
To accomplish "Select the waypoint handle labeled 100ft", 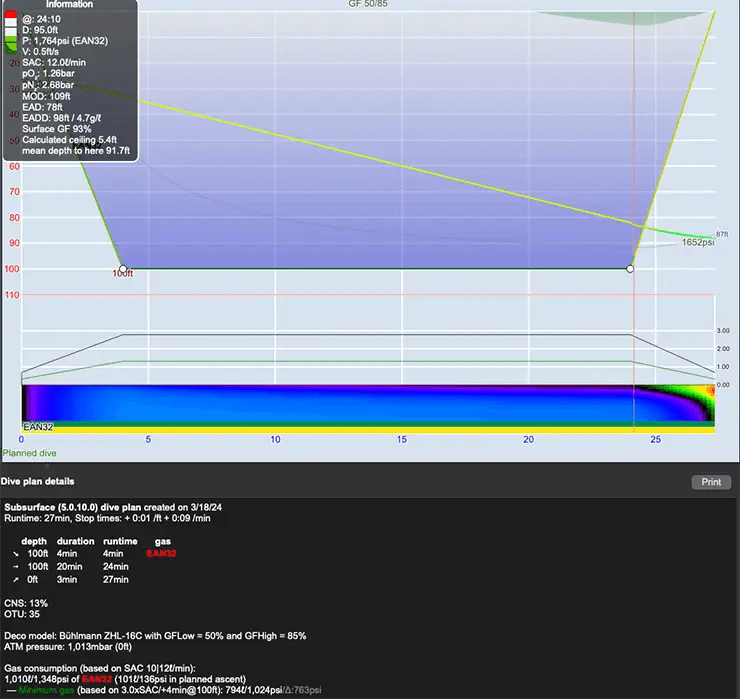I will coord(123,269).
